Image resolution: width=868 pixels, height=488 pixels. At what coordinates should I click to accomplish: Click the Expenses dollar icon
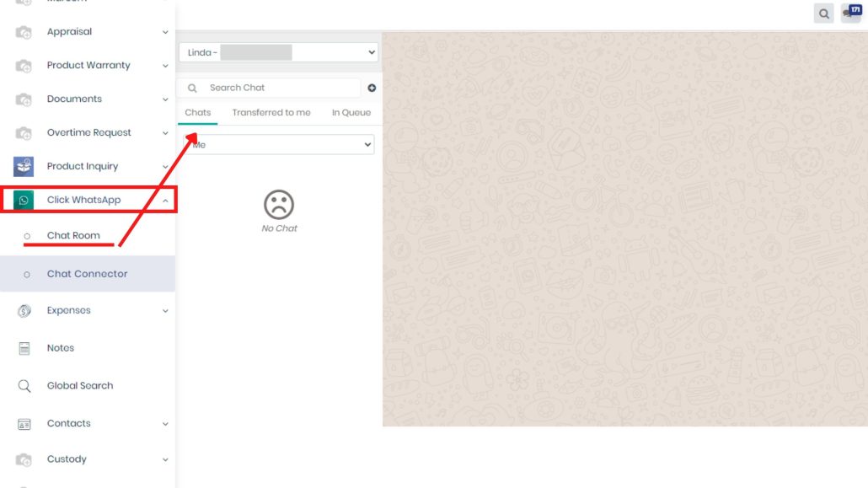click(x=24, y=311)
